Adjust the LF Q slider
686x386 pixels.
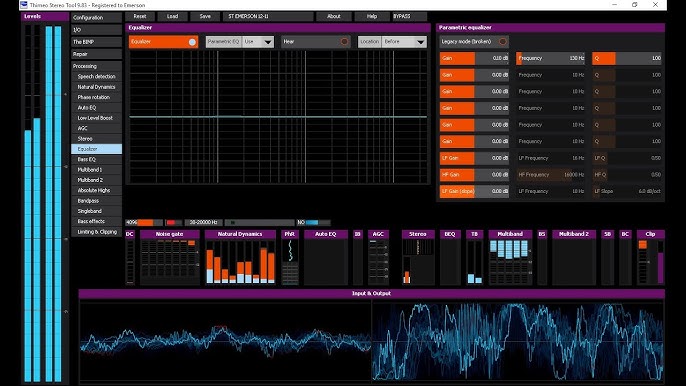pos(627,158)
